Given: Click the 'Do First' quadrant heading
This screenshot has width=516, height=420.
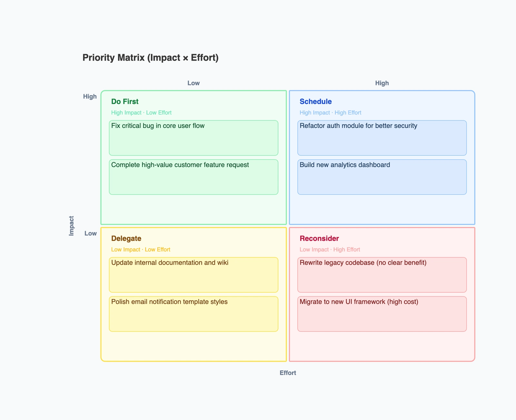Looking at the screenshot, I should tap(124, 101).
